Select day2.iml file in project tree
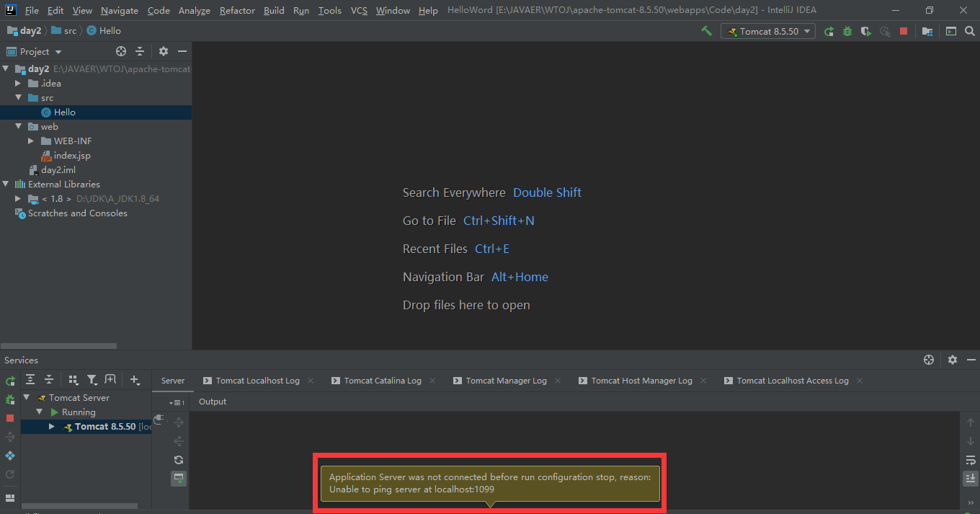This screenshot has height=514, width=980. coord(52,170)
